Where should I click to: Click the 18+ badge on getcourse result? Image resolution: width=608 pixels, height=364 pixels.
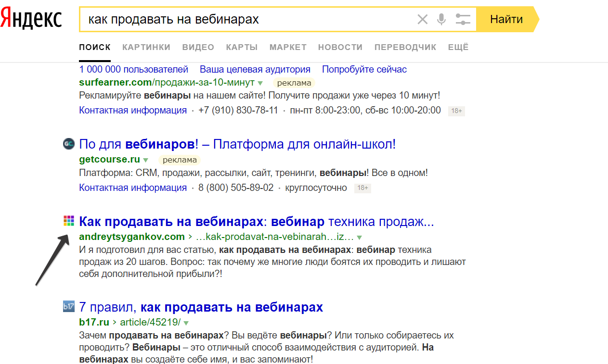tap(362, 188)
